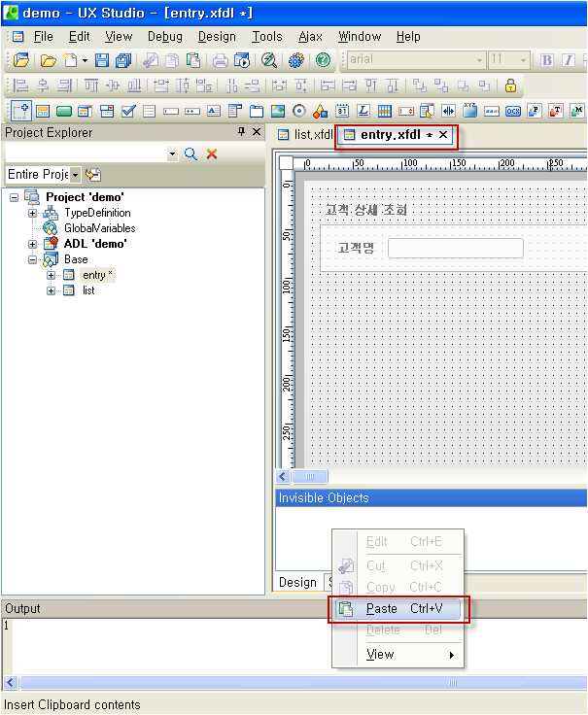Click the search magnifier in Project Explorer
Viewport: 588px width, 715px height.
pos(191,154)
